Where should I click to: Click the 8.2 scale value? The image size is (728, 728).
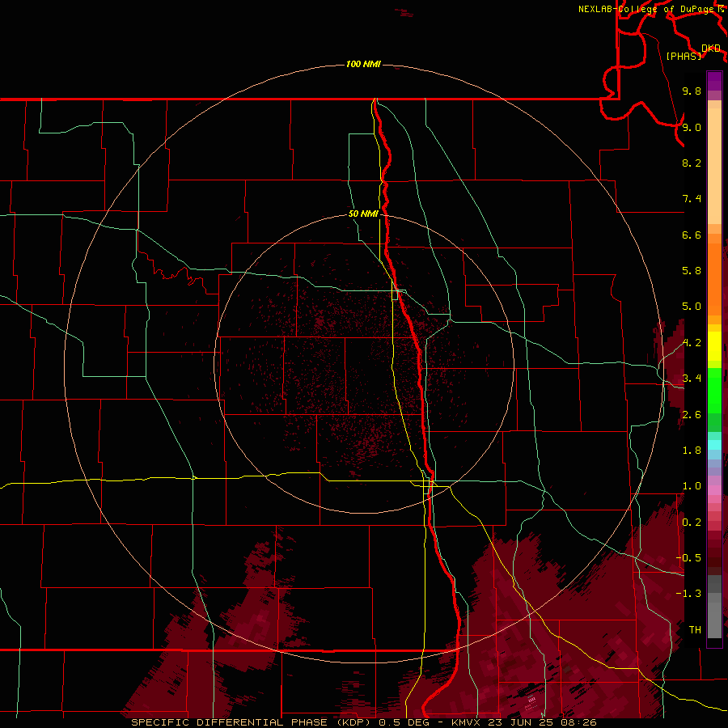[x=692, y=163]
